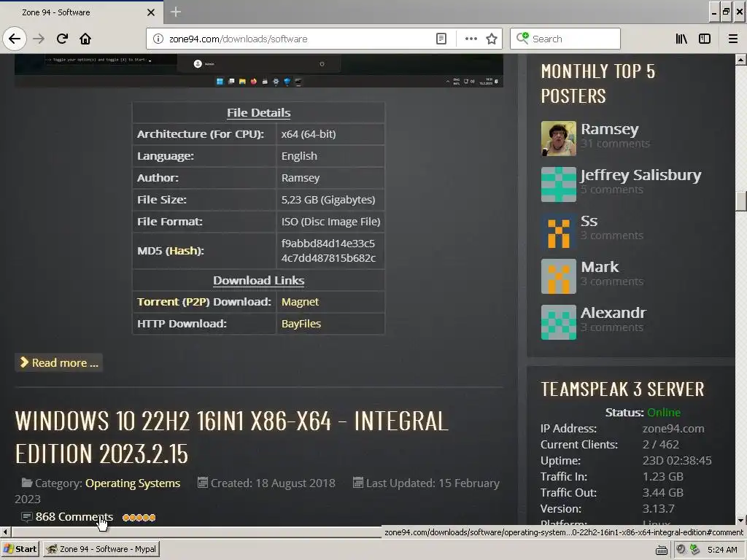The height and width of the screenshot is (560, 747).
Task: Select the Zone 94 - Software tab
Action: click(x=81, y=12)
